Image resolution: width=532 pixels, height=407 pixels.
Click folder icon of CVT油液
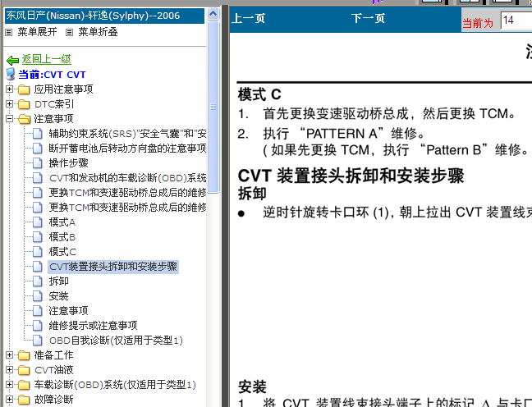pyautogui.click(x=24, y=370)
